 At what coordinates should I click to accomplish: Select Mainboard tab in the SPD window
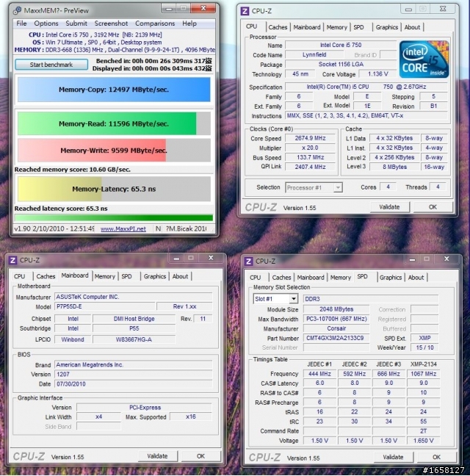(x=311, y=278)
